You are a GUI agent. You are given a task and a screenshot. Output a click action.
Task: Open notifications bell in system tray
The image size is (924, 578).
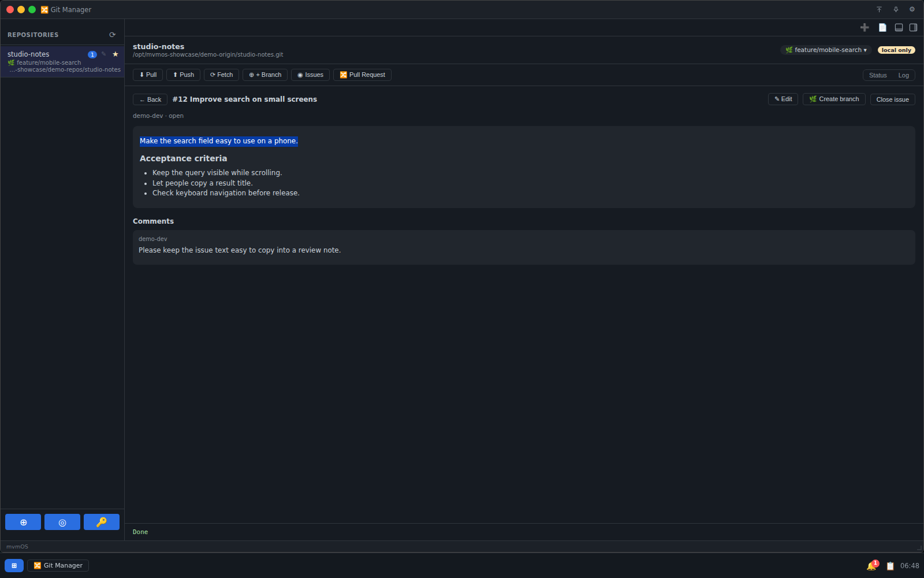872,566
